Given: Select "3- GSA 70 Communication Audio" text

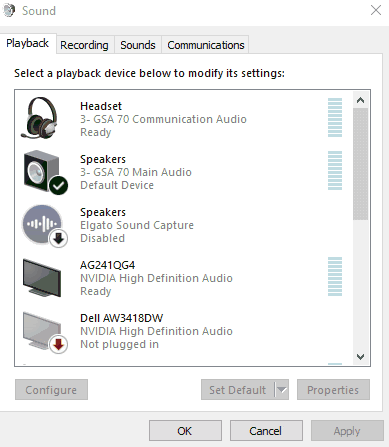Looking at the screenshot, I should pyautogui.click(x=163, y=119).
